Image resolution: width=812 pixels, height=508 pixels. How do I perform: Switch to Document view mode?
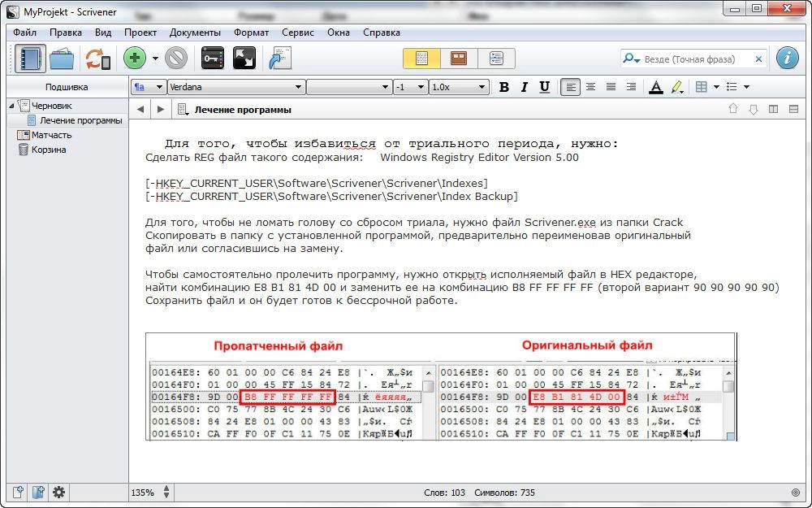(421, 58)
